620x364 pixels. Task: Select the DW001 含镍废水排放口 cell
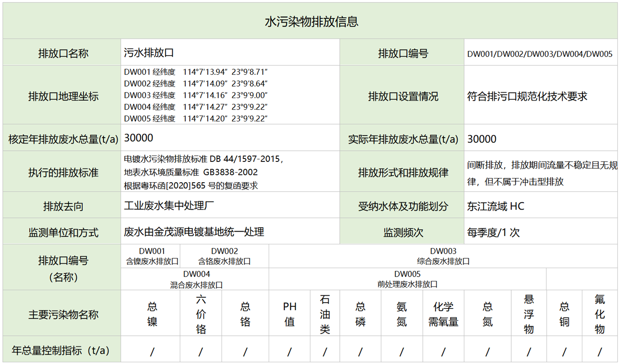coord(152,256)
